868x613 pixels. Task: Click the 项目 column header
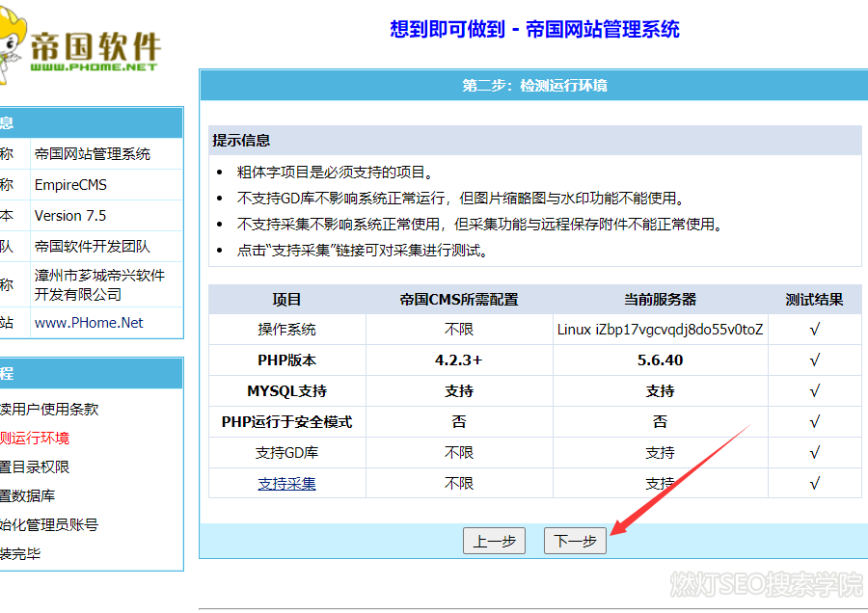(286, 300)
